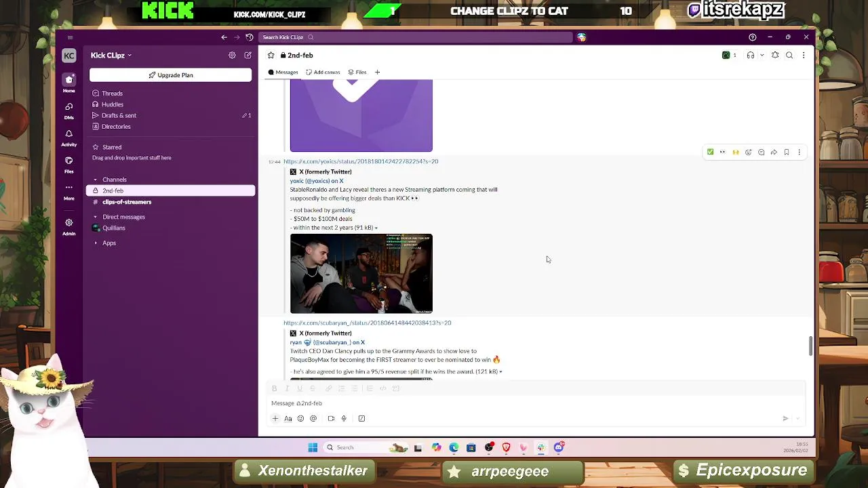Viewport: 868px width, 488px height.
Task: Open the StableRonaldo and Lacy image thumbnail
Action: [361, 274]
